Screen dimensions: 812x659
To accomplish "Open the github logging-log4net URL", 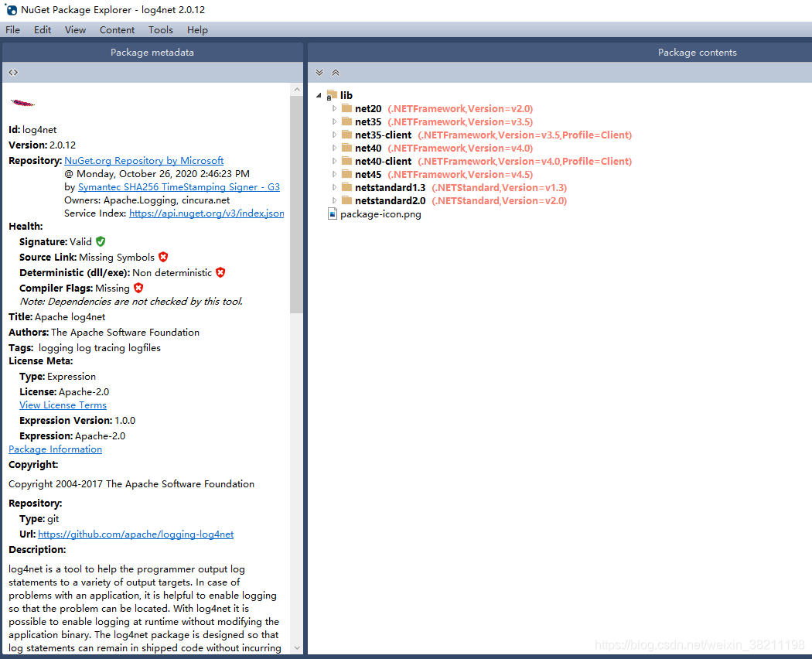I will click(135, 534).
